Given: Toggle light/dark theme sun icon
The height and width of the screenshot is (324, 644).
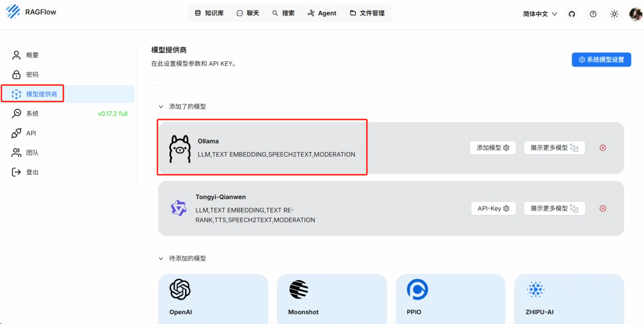Looking at the screenshot, I should coord(614,14).
